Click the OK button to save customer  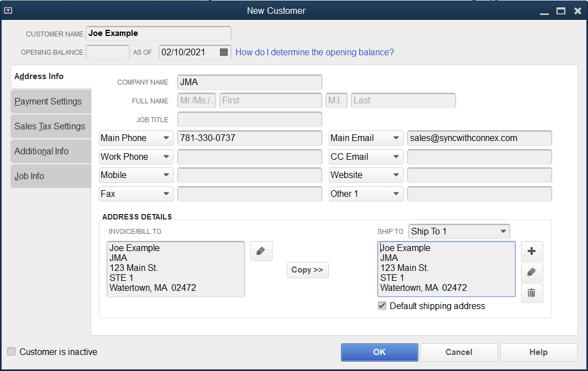click(x=379, y=352)
